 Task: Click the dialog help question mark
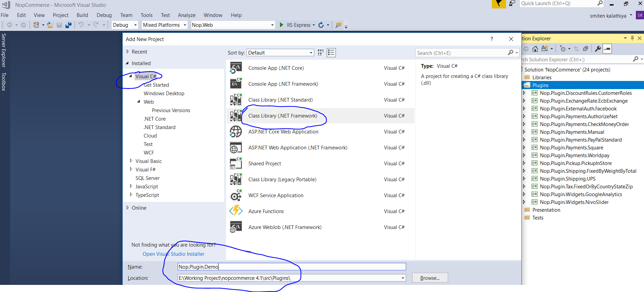pyautogui.click(x=492, y=39)
